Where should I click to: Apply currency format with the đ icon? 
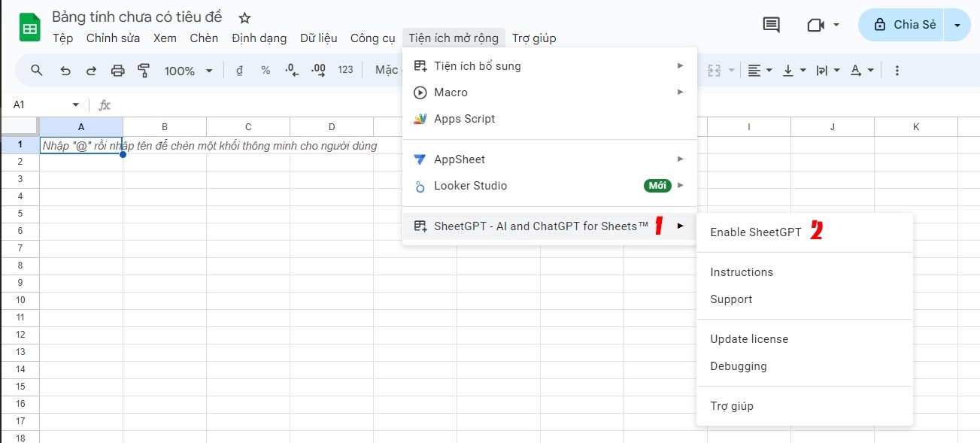238,70
